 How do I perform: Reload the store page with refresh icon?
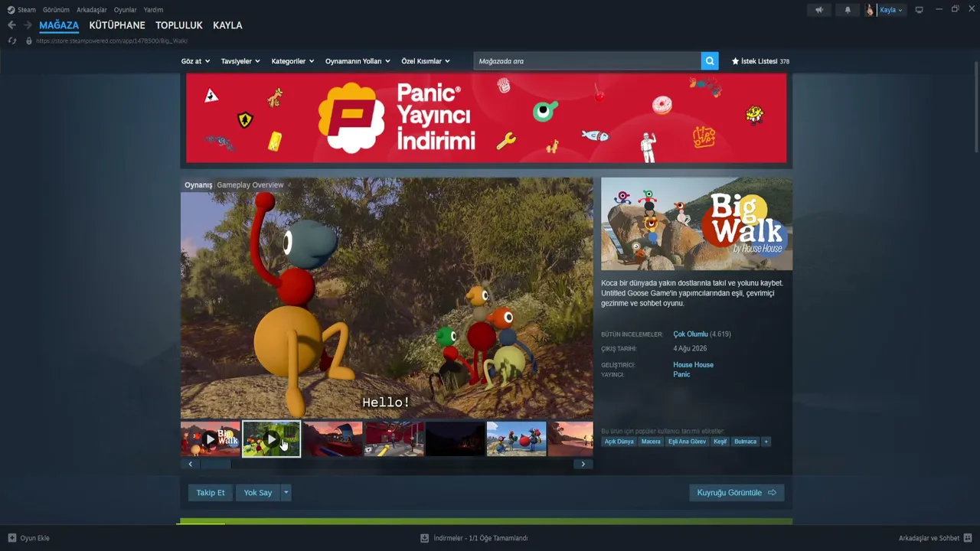click(11, 41)
